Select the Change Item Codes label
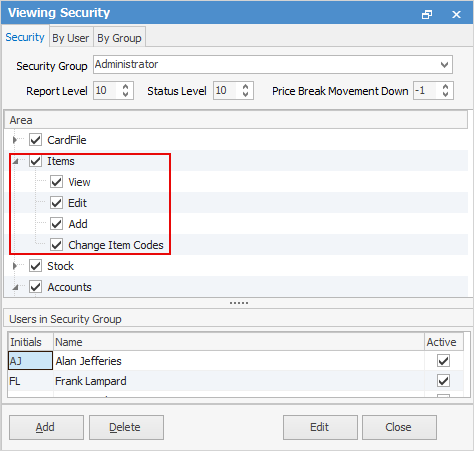 pyautogui.click(x=116, y=245)
